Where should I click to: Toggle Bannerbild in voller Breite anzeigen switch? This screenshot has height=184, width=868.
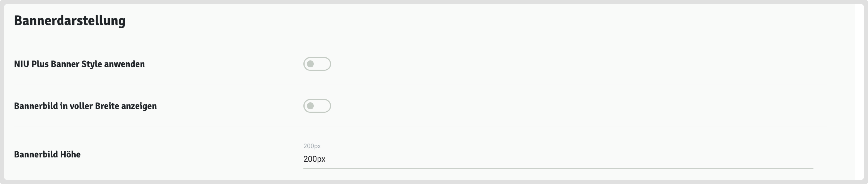(x=317, y=106)
